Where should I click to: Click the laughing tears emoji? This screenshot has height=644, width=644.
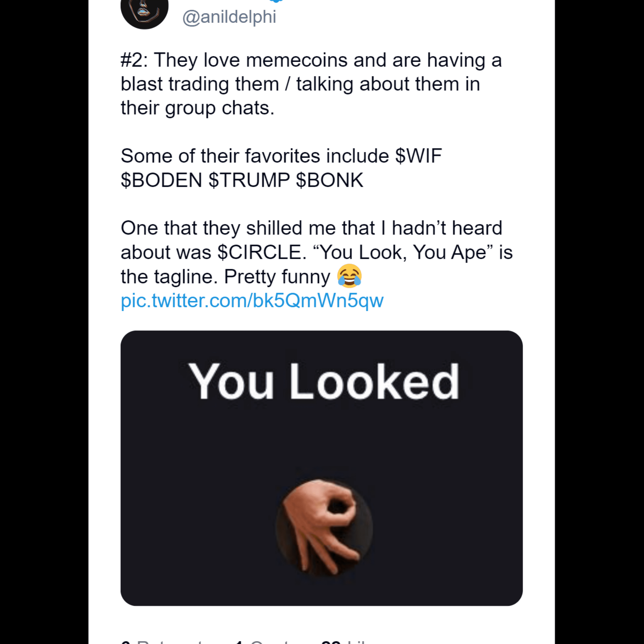pyautogui.click(x=349, y=276)
